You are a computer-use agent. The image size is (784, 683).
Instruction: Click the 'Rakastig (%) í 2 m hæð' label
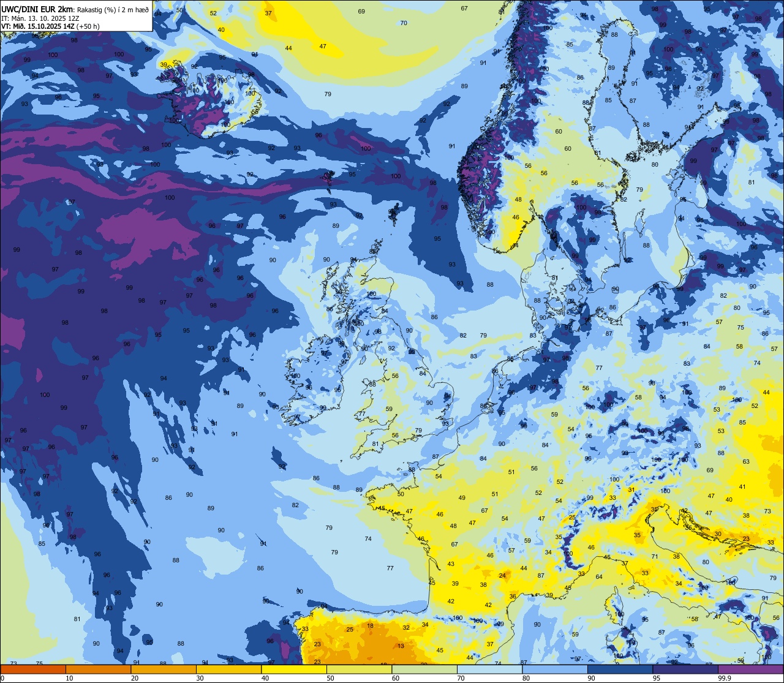113,10
